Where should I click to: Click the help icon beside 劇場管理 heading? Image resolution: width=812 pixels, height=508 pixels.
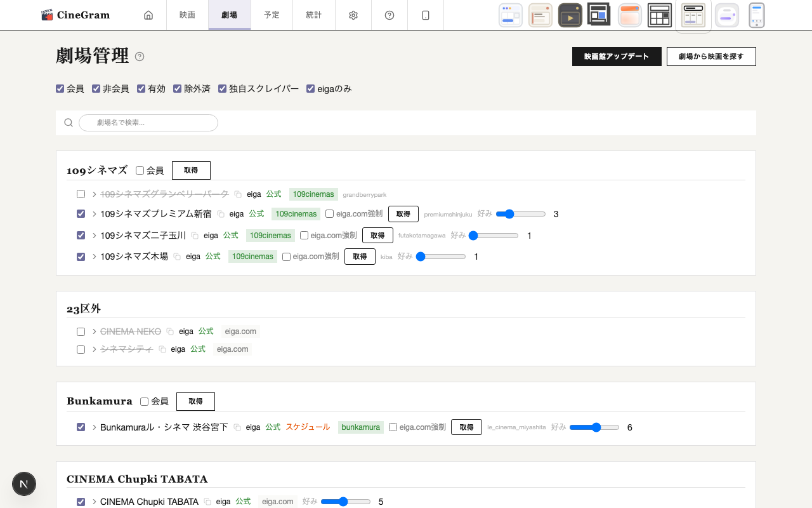coord(140,57)
